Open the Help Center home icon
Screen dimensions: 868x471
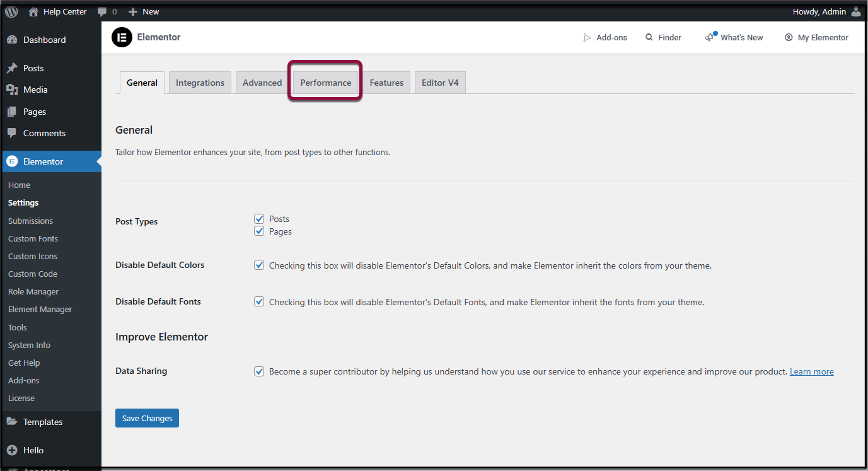tap(33, 11)
